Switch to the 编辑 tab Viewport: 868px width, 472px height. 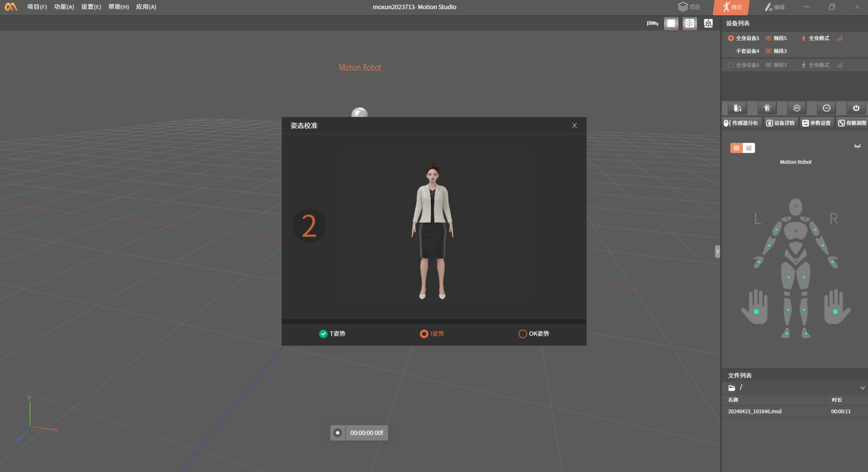click(775, 7)
